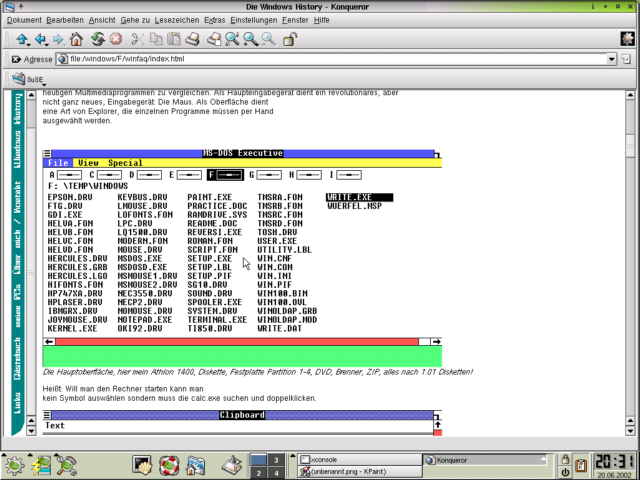Click the panel clock showing 20:31
Image resolution: width=640 pixels, height=480 pixels.
(x=614, y=462)
